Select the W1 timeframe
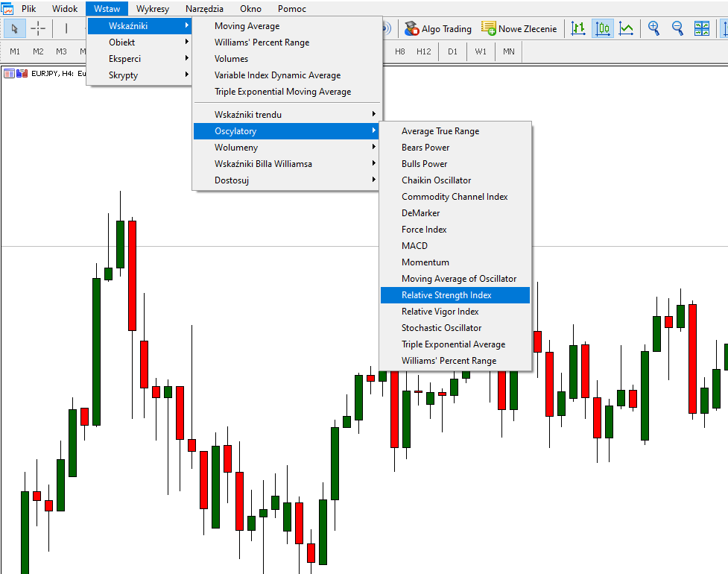Viewport: 728px width, 574px height. [x=481, y=51]
